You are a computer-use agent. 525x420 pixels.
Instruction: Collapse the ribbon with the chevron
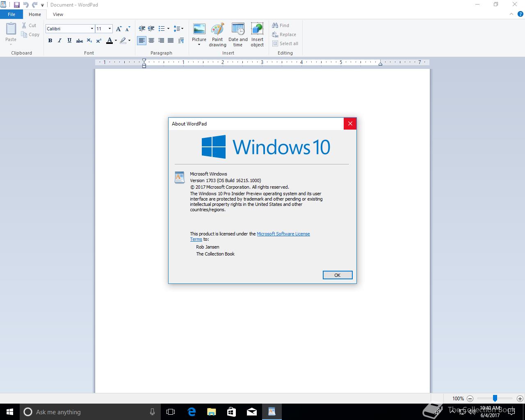pyautogui.click(x=511, y=14)
